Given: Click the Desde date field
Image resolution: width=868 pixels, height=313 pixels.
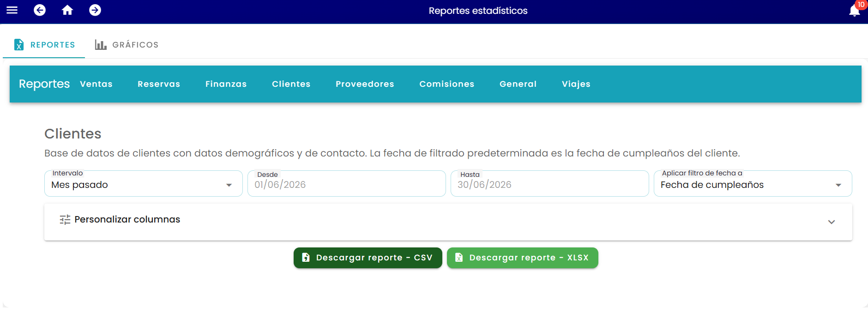Looking at the screenshot, I should pyautogui.click(x=347, y=184).
